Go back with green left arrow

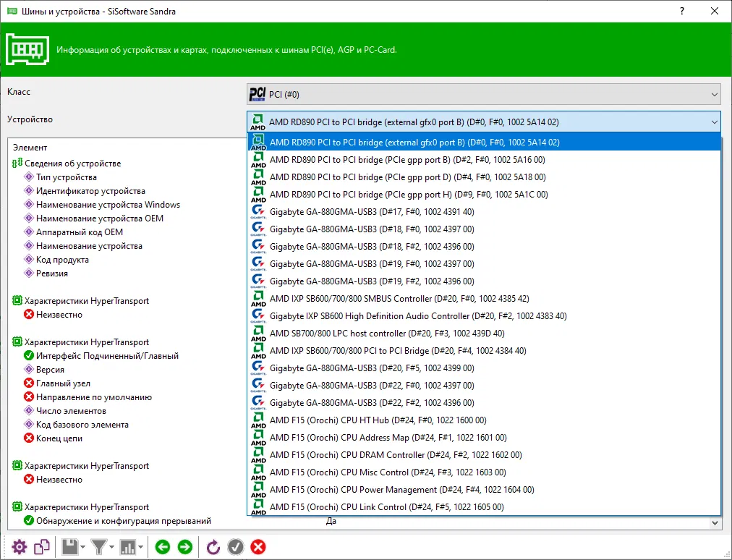163,547
